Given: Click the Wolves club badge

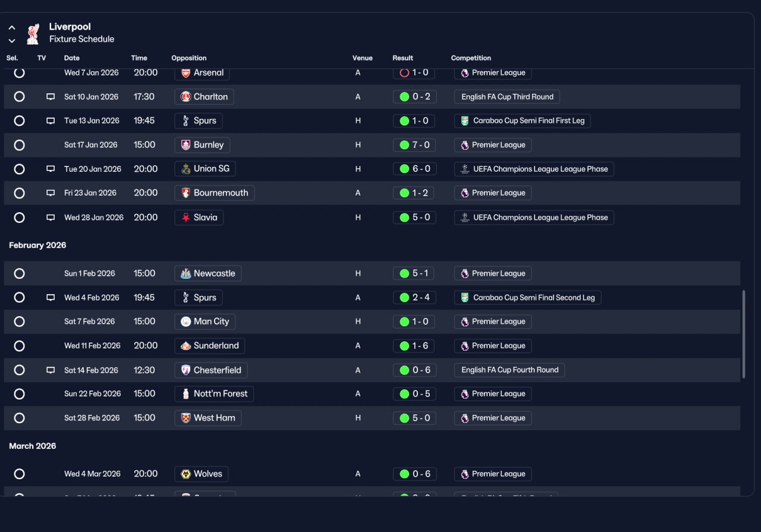Looking at the screenshot, I should tap(186, 474).
